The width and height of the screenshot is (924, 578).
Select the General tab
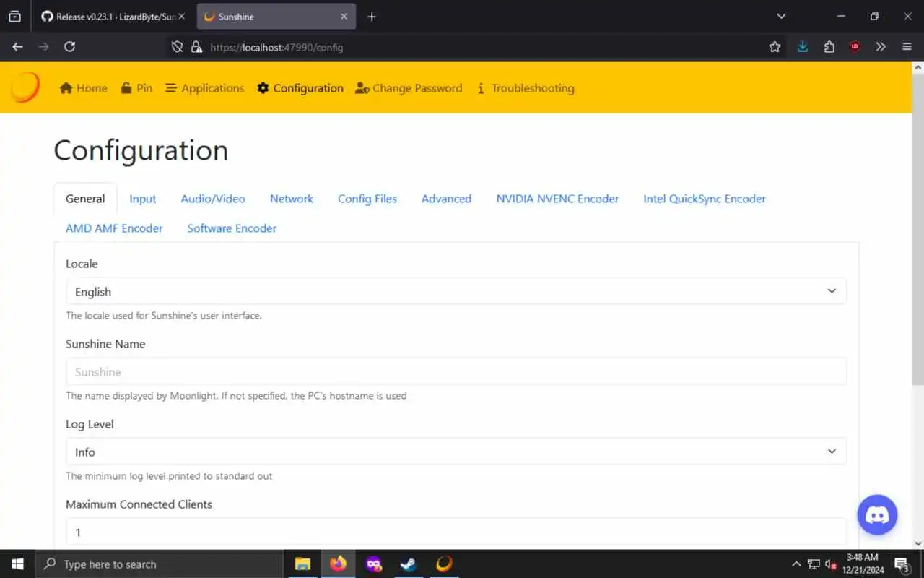click(x=85, y=199)
